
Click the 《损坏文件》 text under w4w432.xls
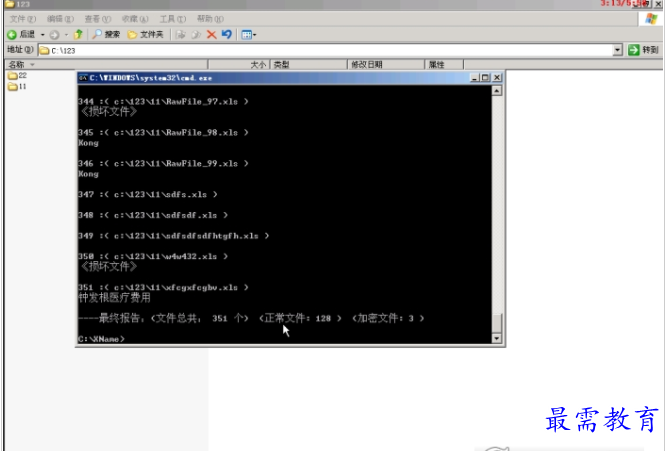click(x=109, y=267)
